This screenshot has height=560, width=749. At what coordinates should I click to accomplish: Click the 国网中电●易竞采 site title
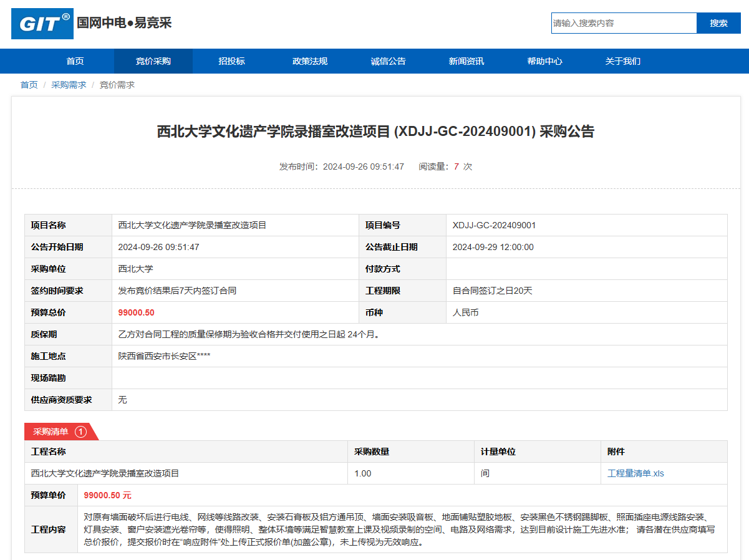pos(124,24)
